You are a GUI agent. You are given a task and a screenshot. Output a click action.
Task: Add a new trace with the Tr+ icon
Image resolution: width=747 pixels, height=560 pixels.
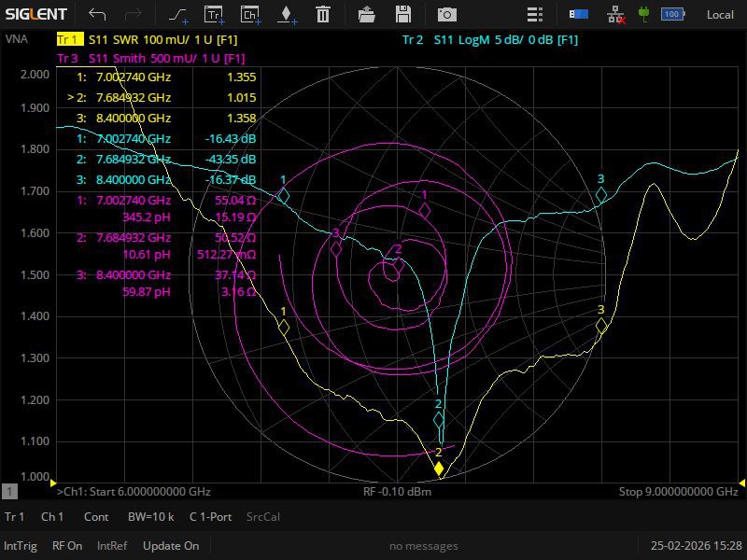pos(214,14)
